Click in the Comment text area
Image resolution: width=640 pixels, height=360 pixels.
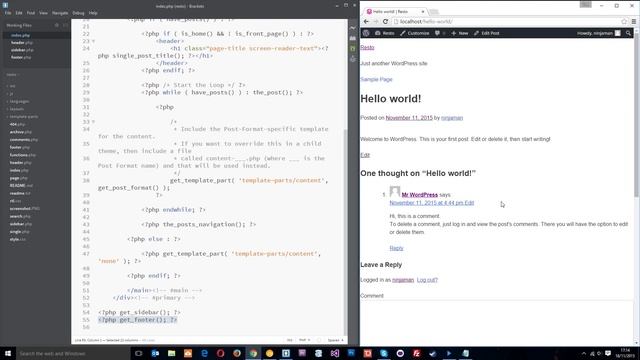click(x=496, y=322)
